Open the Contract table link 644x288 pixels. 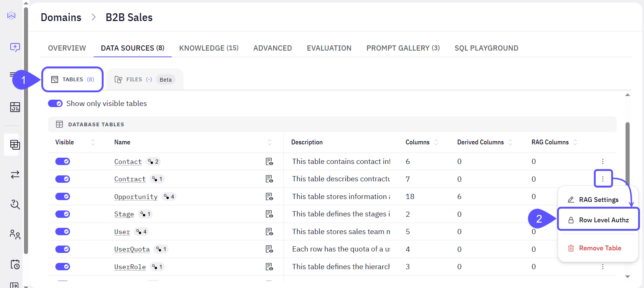(x=130, y=179)
